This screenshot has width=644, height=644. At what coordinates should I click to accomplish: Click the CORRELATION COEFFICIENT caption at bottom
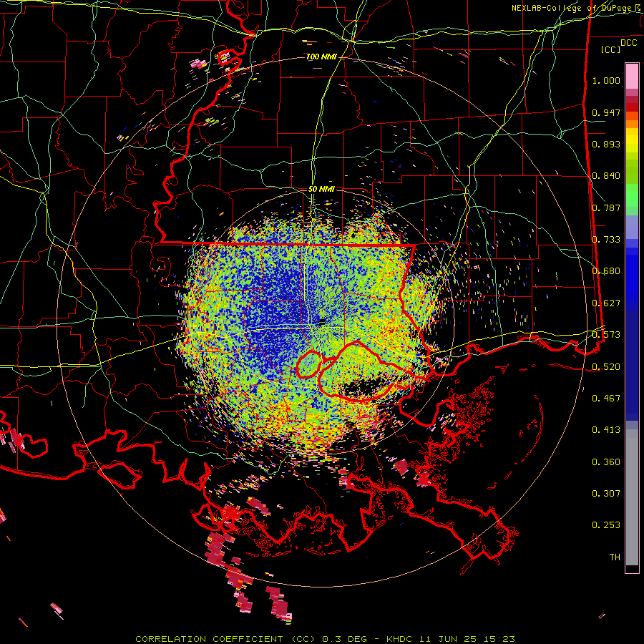coord(325,639)
